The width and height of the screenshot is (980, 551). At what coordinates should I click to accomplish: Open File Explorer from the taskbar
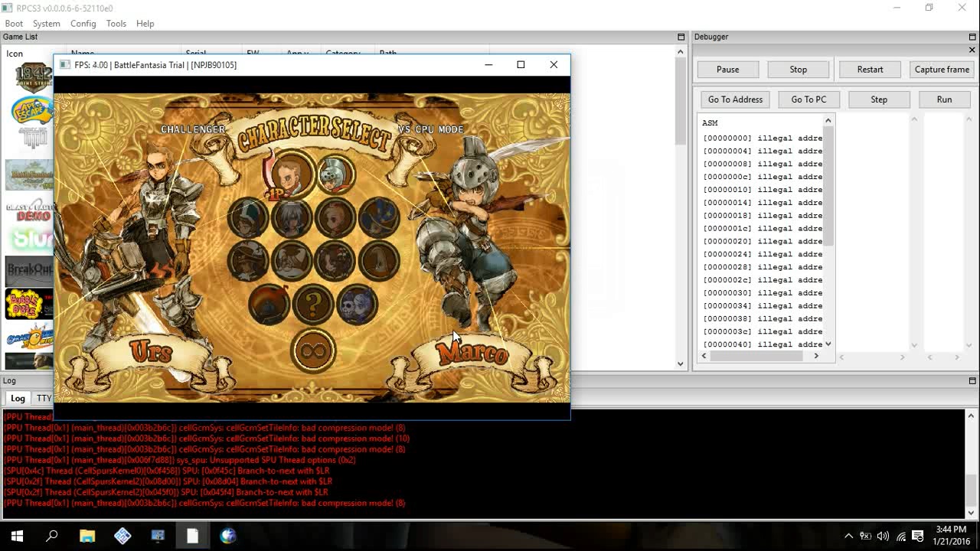click(x=87, y=536)
